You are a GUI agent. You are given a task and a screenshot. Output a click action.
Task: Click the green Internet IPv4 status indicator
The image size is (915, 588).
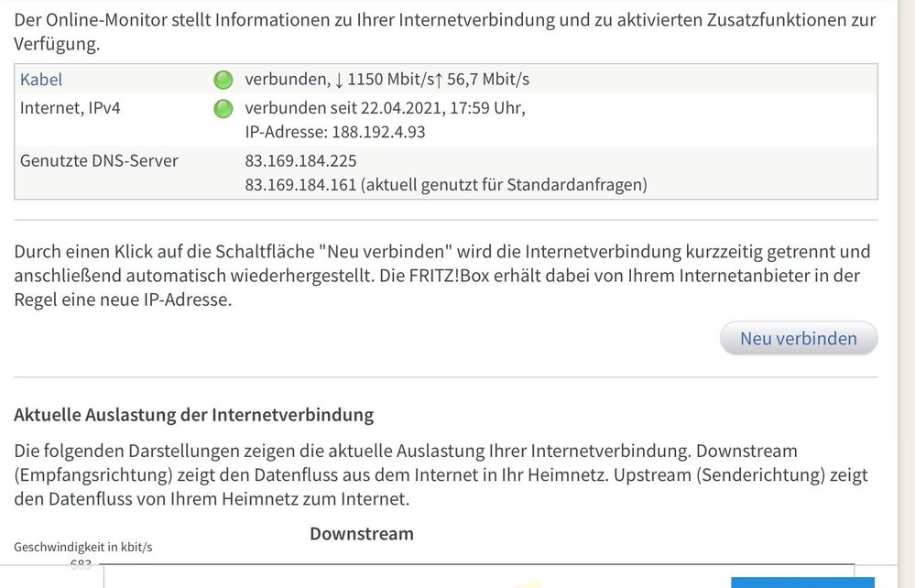223,109
